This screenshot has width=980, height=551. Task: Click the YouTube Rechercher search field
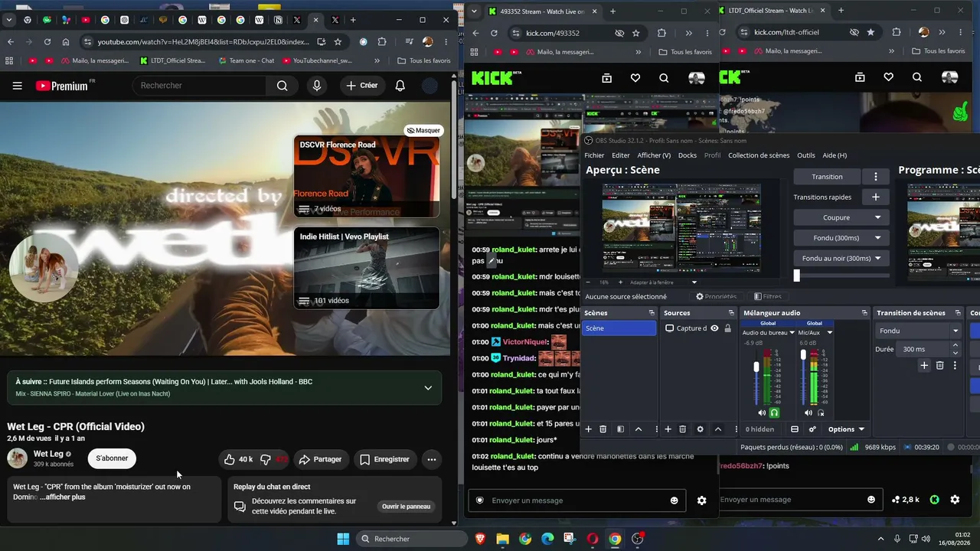[198, 86]
